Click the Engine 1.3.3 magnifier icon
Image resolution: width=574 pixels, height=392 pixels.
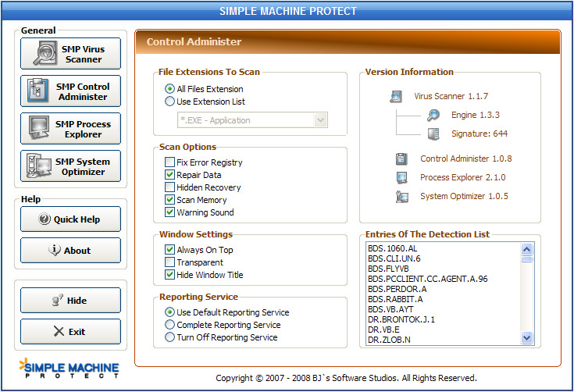coord(433,115)
